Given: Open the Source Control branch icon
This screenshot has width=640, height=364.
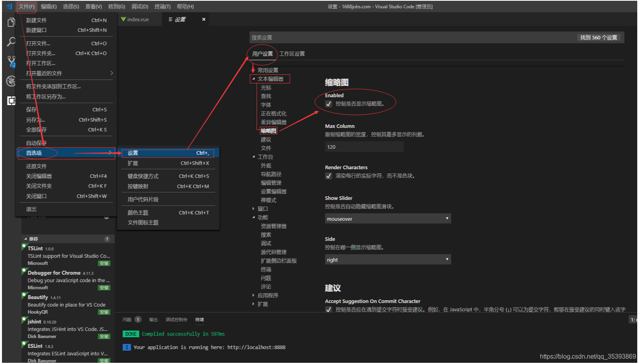Looking at the screenshot, I should click(x=11, y=61).
